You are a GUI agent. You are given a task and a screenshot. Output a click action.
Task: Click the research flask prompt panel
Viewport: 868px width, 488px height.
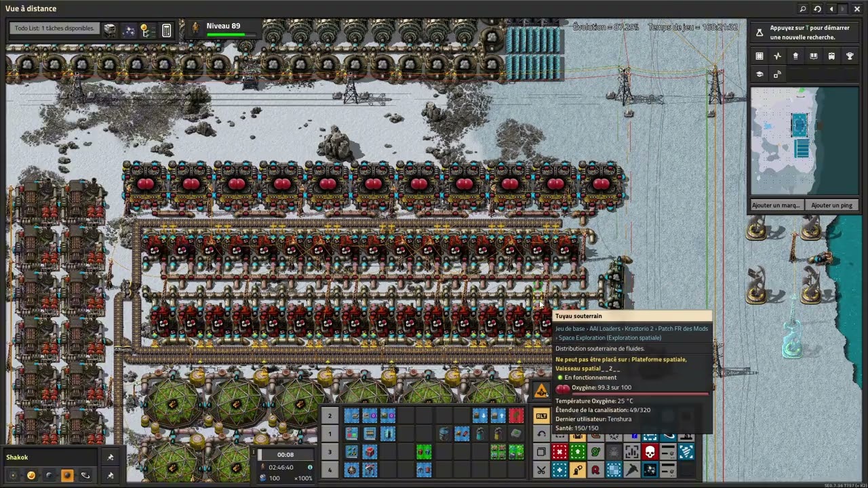point(804,33)
